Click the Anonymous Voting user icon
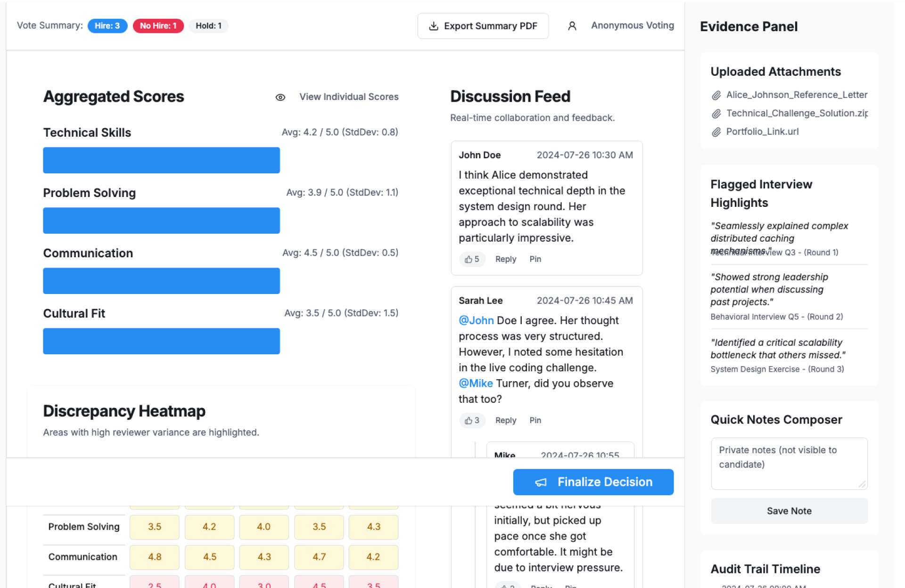 572,26
